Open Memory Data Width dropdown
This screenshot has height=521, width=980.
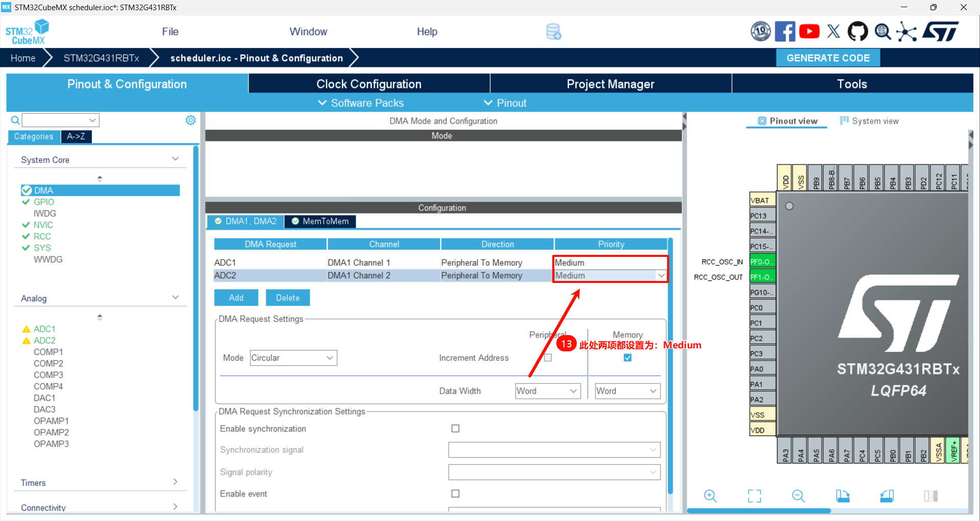click(627, 391)
